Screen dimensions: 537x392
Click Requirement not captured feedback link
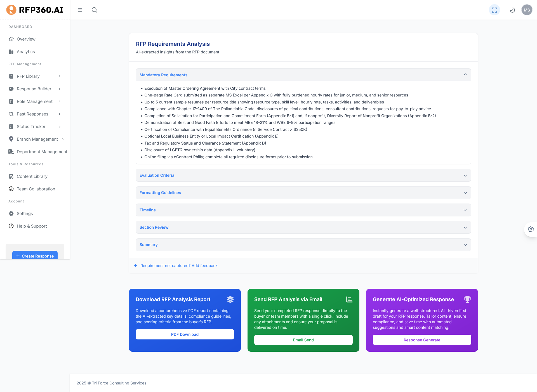(179, 266)
